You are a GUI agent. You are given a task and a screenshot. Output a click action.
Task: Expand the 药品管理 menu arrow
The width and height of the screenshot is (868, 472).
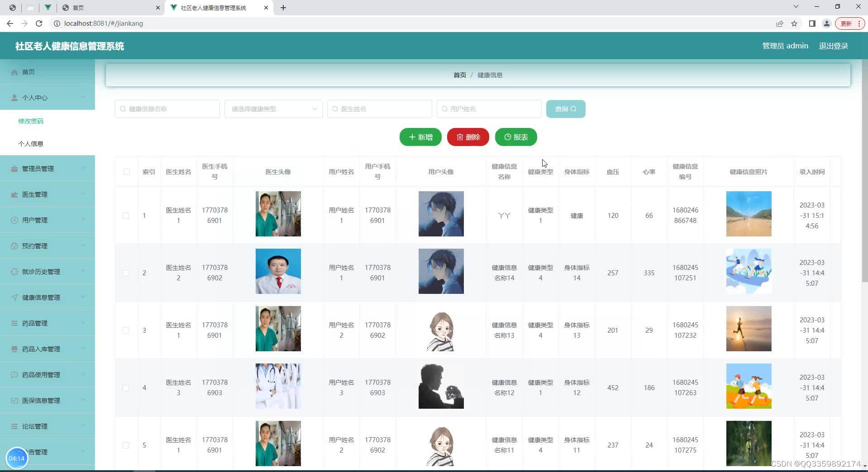click(x=83, y=323)
